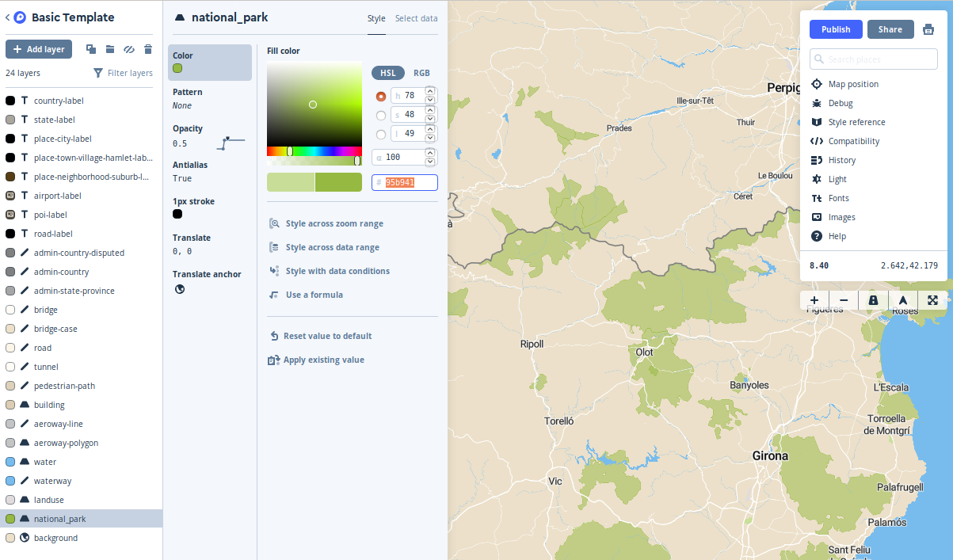Click the hue rainbow slider
The image size is (953, 560).
tap(314, 150)
